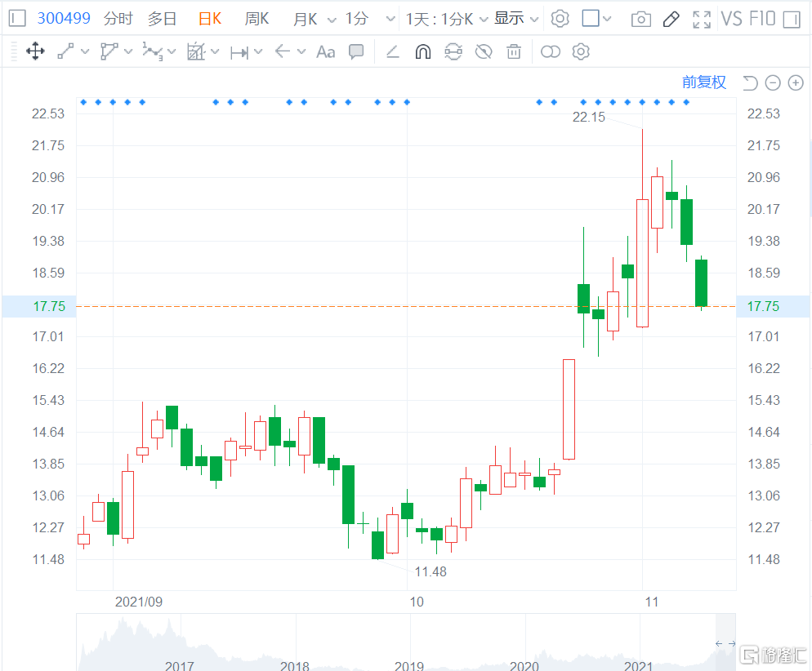Switch to the 周K weekly tab

[x=257, y=19]
